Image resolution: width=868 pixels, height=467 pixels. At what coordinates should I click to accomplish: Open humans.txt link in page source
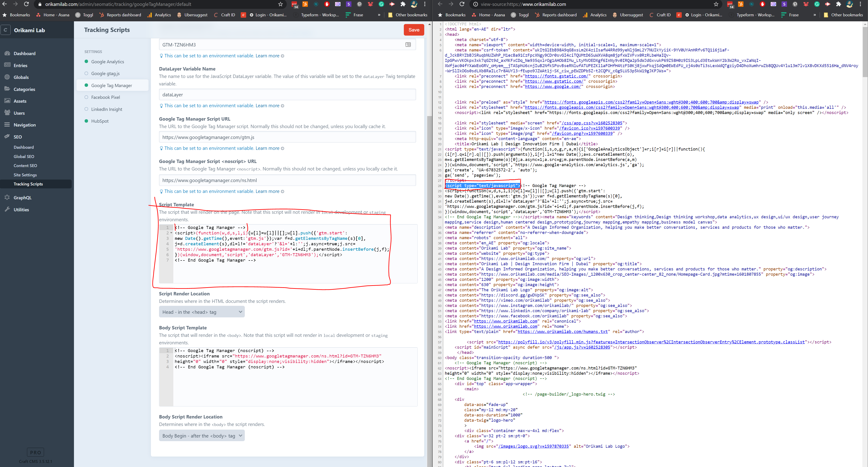coord(562,331)
